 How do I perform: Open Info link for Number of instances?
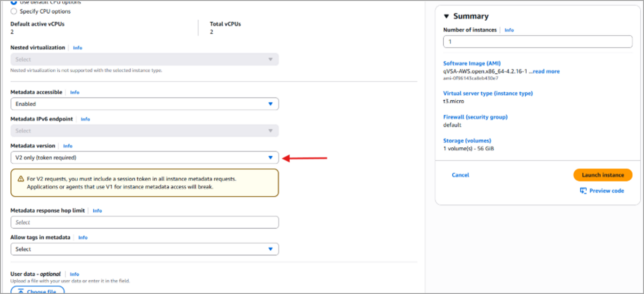(x=509, y=30)
